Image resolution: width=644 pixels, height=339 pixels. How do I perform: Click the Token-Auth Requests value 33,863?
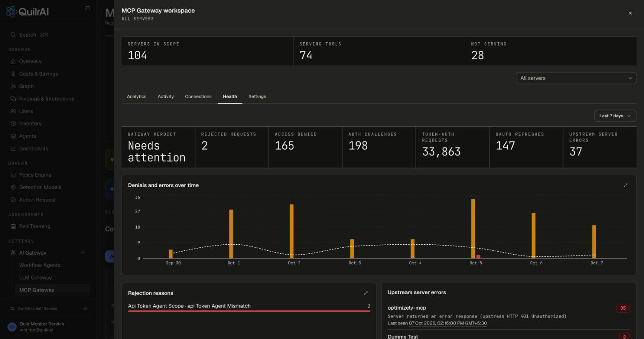point(441,152)
